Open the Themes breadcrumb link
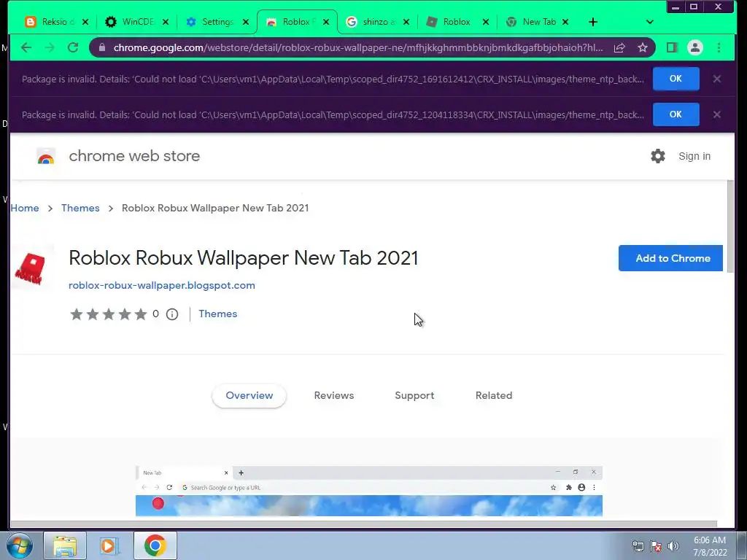747x560 pixels. pyautogui.click(x=80, y=208)
